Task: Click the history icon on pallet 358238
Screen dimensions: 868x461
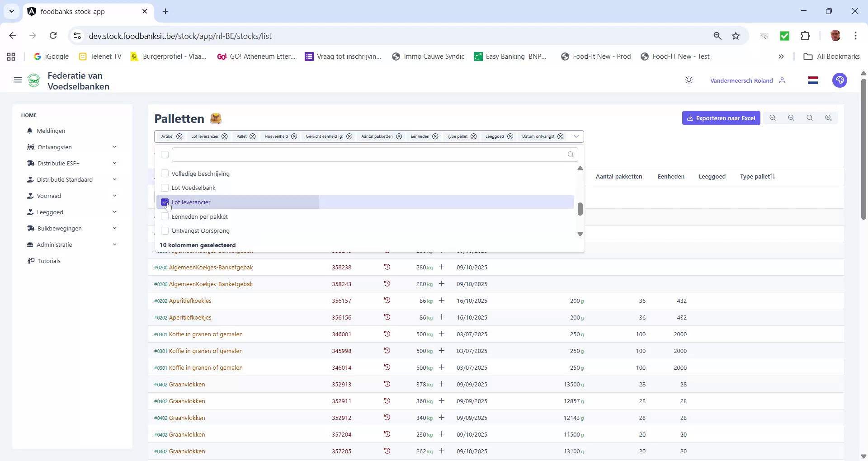Action: click(387, 267)
